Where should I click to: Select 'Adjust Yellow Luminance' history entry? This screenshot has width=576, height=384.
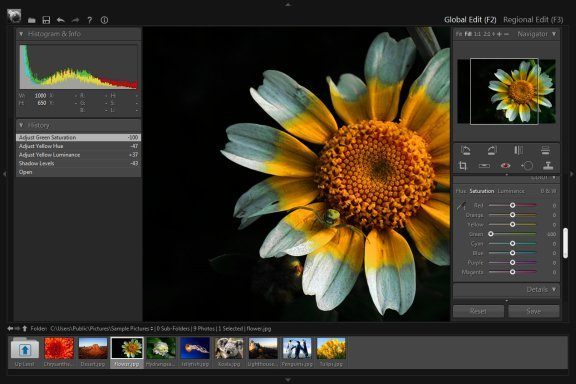pos(78,155)
